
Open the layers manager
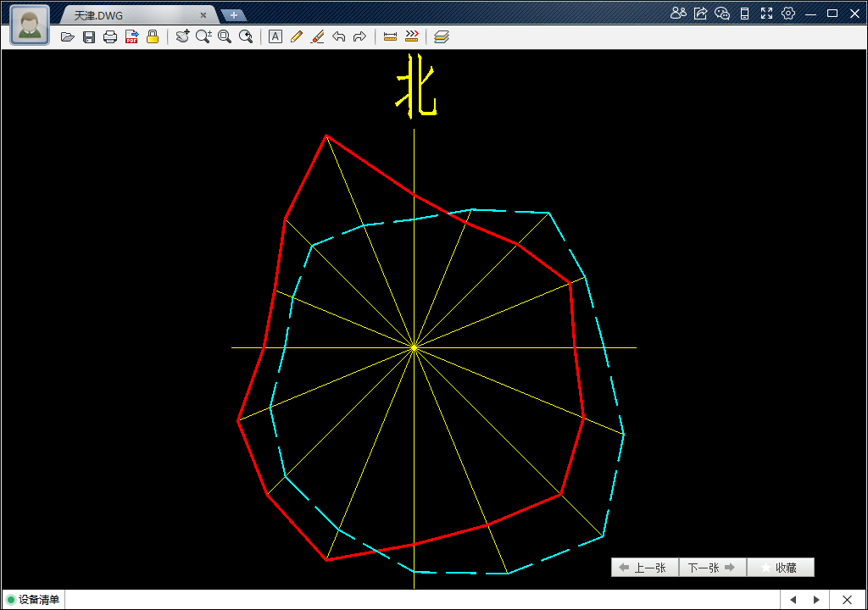442,36
